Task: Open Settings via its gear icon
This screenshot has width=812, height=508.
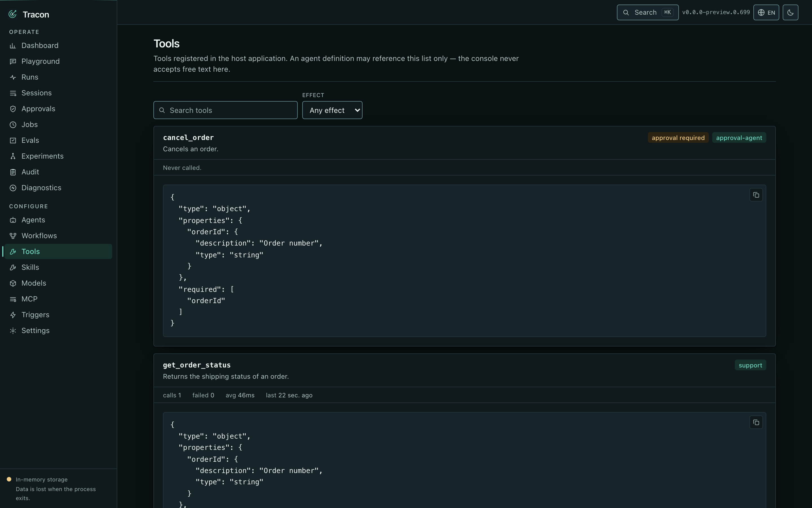Action: point(13,330)
